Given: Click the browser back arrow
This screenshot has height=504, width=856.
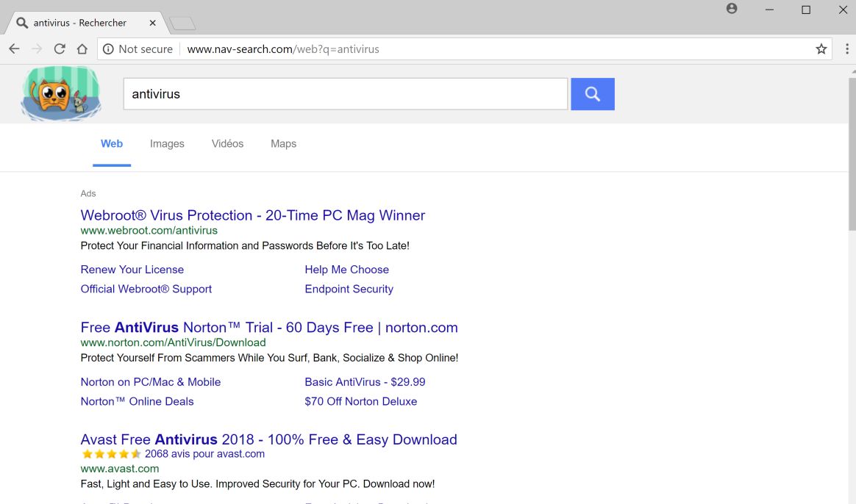Looking at the screenshot, I should (14, 49).
